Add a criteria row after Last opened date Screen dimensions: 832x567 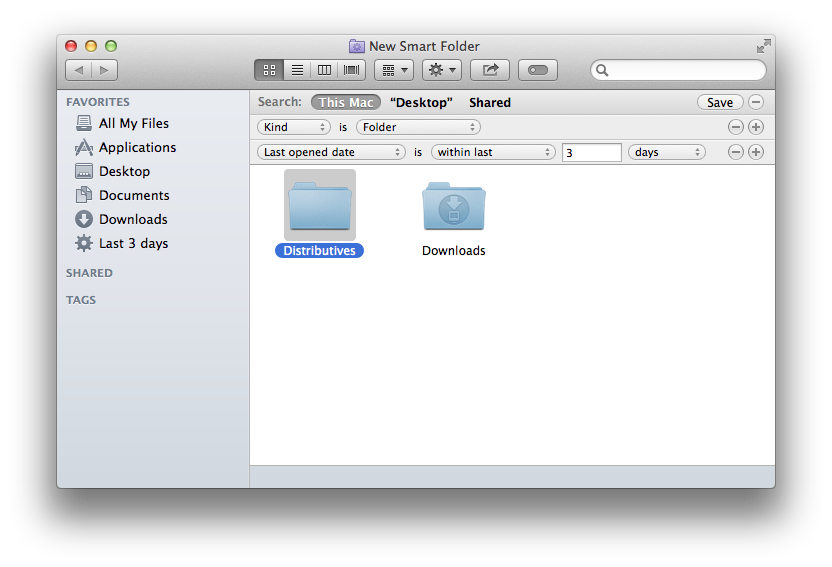(x=756, y=152)
